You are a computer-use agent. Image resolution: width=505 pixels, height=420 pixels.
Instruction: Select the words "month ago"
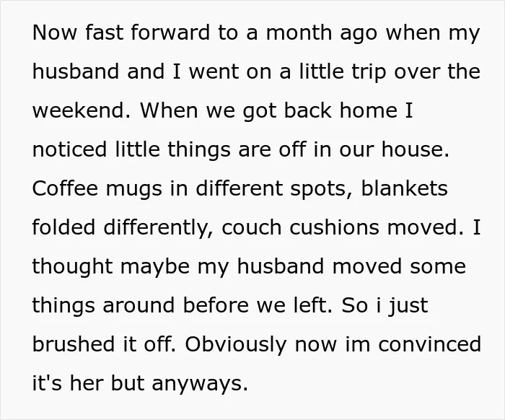pyautogui.click(x=321, y=33)
